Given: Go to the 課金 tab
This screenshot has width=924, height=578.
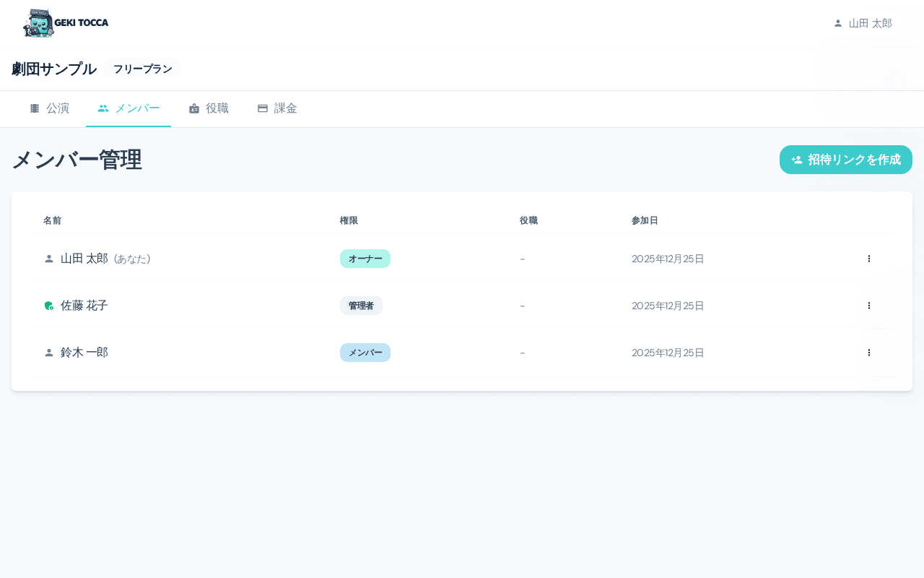Looking at the screenshot, I should [277, 108].
